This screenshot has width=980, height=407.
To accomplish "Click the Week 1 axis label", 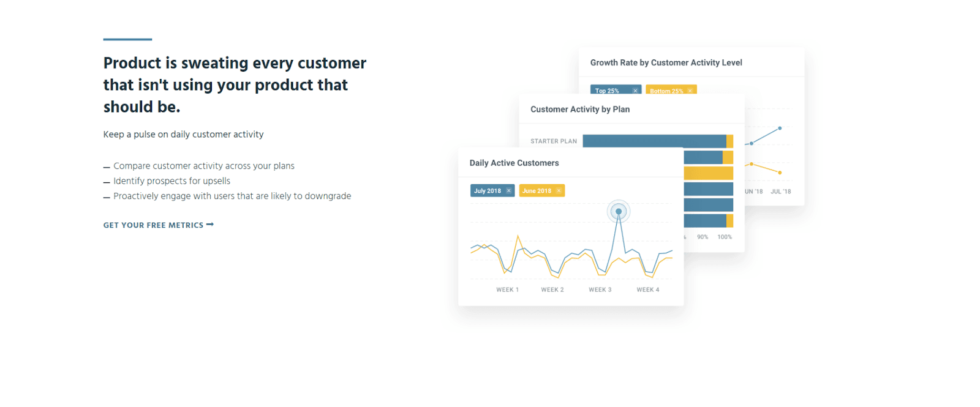I will click(507, 290).
